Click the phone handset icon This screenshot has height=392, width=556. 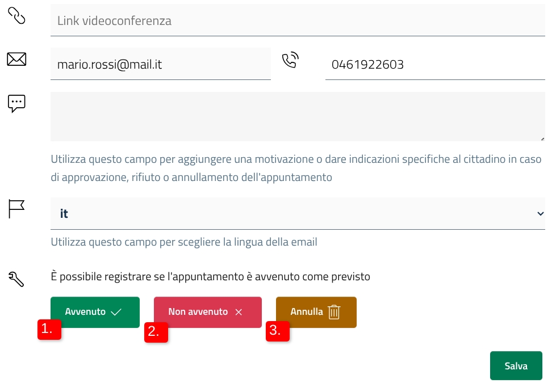pyautogui.click(x=290, y=60)
